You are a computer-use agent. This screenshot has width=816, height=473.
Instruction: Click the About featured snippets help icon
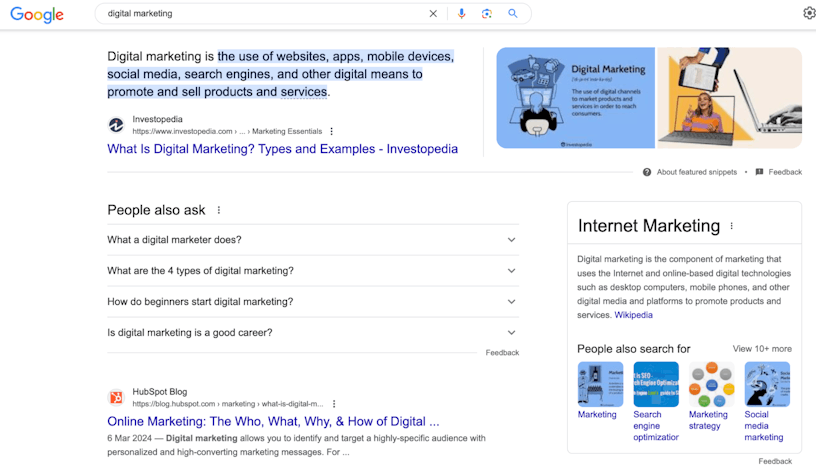pos(647,172)
